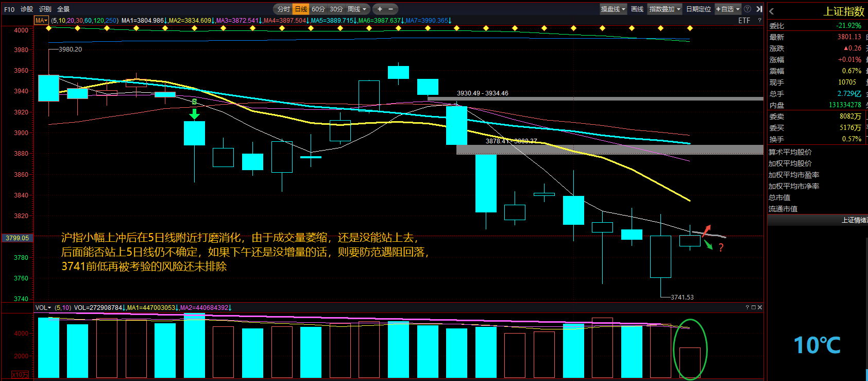Screen dimensions: 868x381
Task: Go back using the arrow beside 上证指数
Action: pyautogui.click(x=771, y=11)
